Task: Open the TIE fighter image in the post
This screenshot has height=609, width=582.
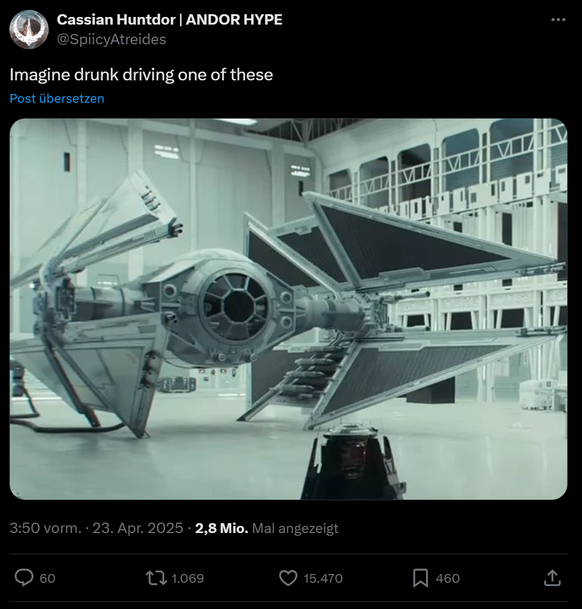Action: [288, 309]
